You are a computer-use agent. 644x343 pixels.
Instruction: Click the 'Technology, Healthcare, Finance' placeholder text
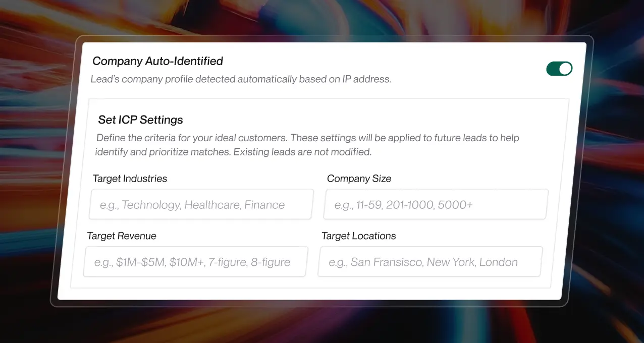click(x=203, y=205)
